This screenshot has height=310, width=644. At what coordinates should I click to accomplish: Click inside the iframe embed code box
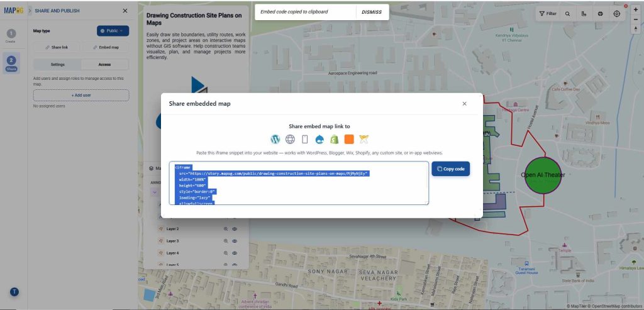299,183
